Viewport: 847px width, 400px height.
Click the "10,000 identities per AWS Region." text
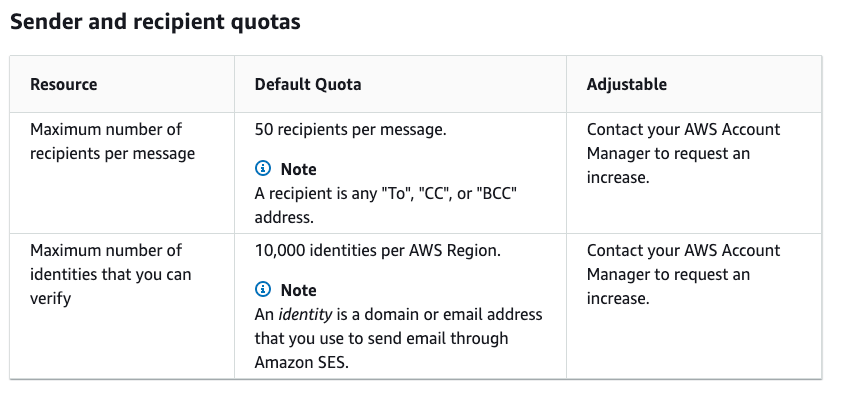(378, 250)
